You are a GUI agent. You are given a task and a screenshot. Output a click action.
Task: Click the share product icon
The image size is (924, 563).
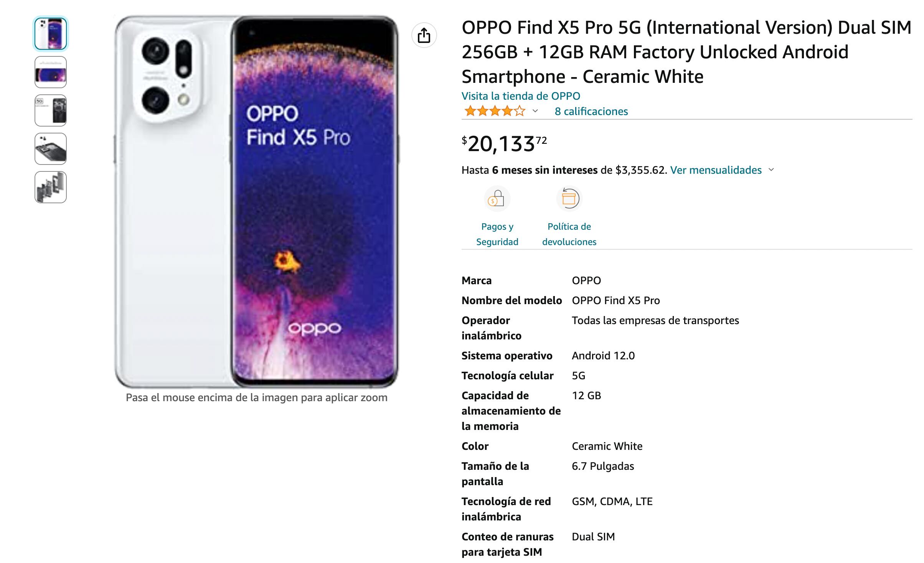click(x=425, y=35)
